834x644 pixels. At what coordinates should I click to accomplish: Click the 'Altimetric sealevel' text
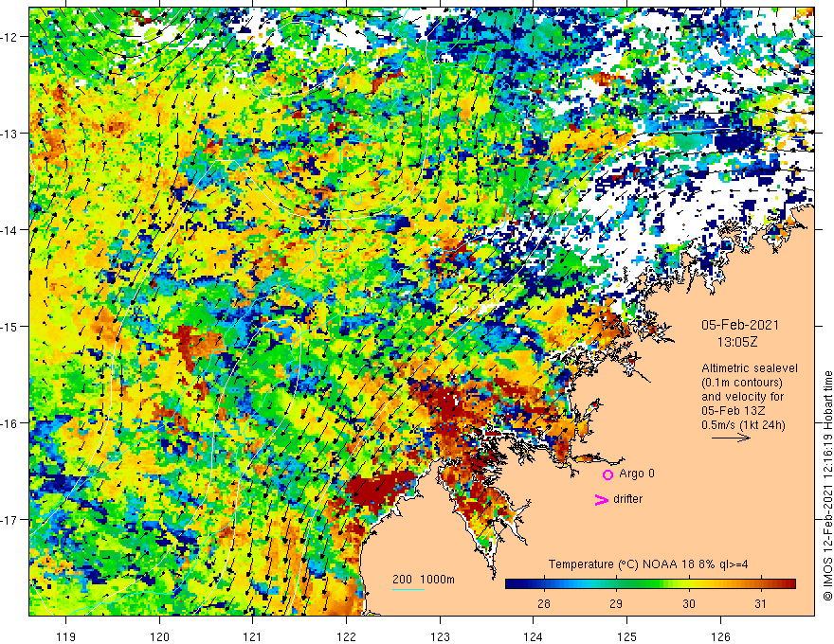pyautogui.click(x=750, y=368)
